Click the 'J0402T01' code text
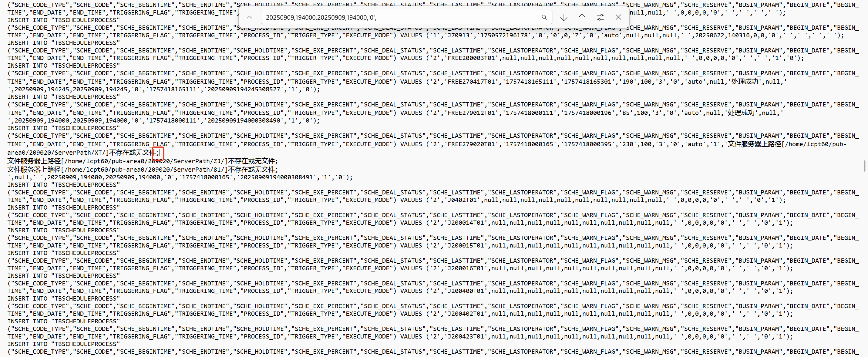Viewport: 868px width, 357px height. coord(462,200)
